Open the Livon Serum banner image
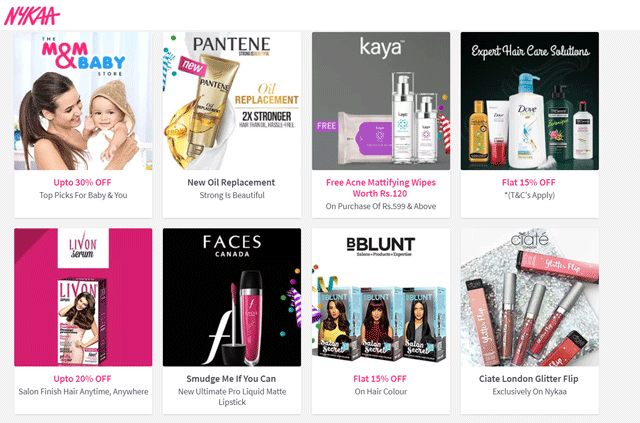640x423 pixels. (83, 297)
